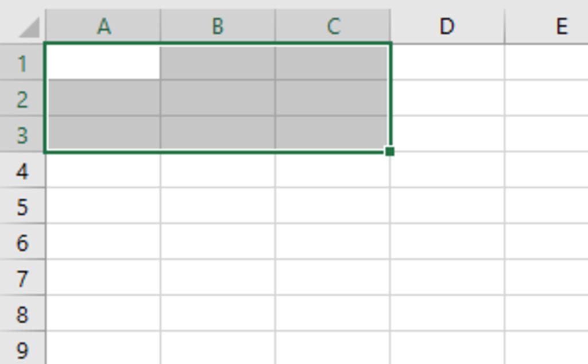Select row 6 header
This screenshot has height=364, width=588.
pos(22,242)
